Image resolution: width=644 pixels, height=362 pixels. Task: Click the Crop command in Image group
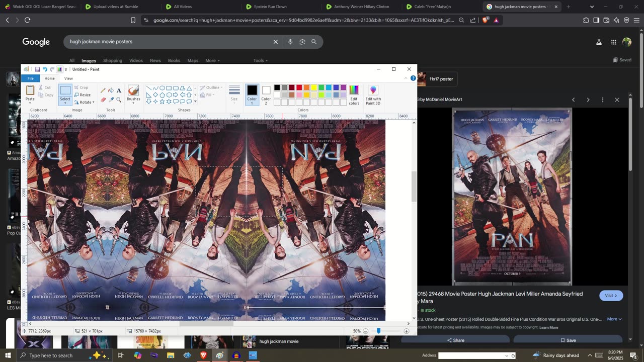[81, 87]
